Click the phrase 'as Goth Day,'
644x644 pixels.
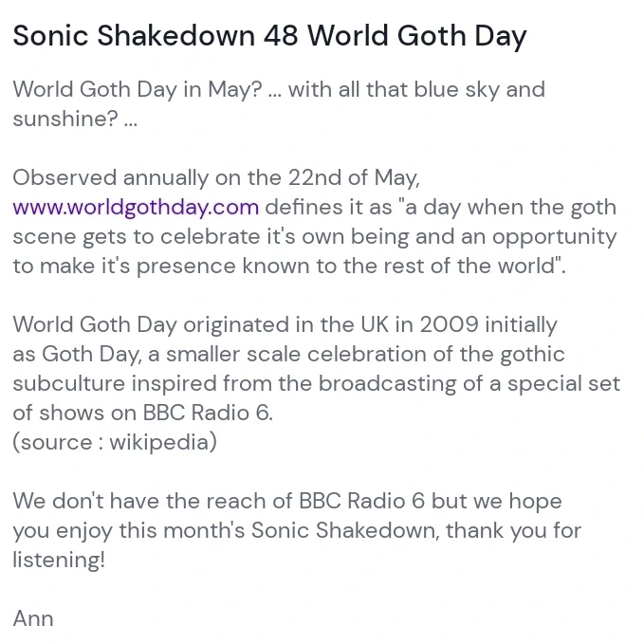coord(77,355)
